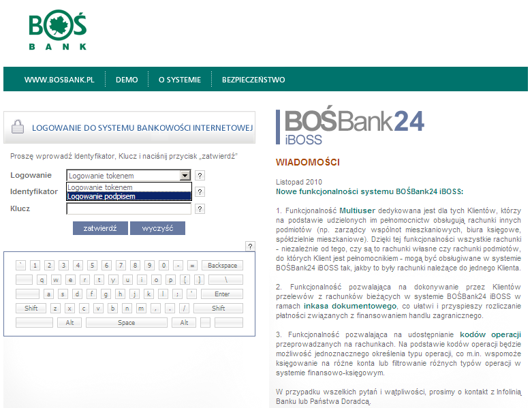532x408 pixels.
Task: Follow the 'kodów operacji' link
Action: click(490, 334)
